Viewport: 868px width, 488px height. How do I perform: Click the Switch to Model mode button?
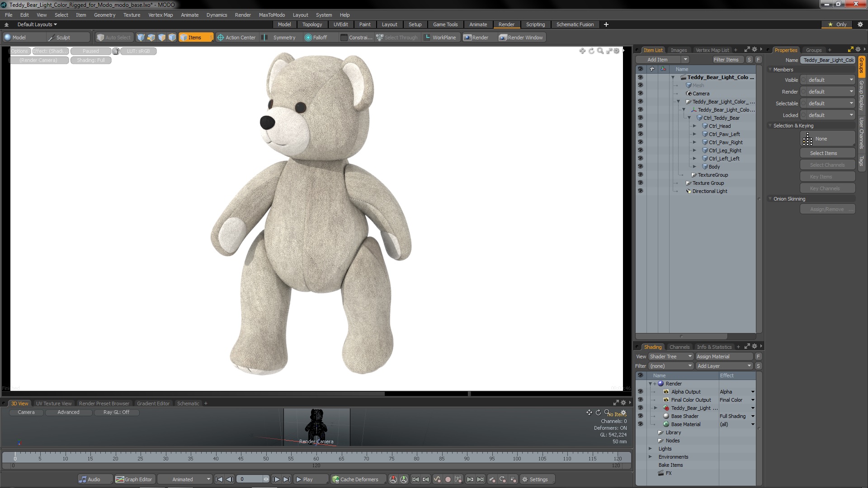coord(24,38)
